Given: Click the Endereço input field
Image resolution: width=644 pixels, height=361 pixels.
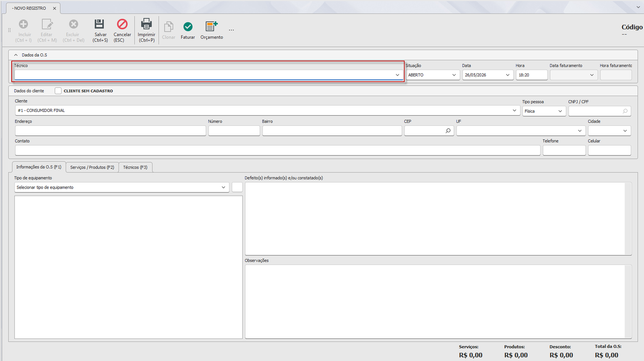Looking at the screenshot, I should [x=111, y=131].
